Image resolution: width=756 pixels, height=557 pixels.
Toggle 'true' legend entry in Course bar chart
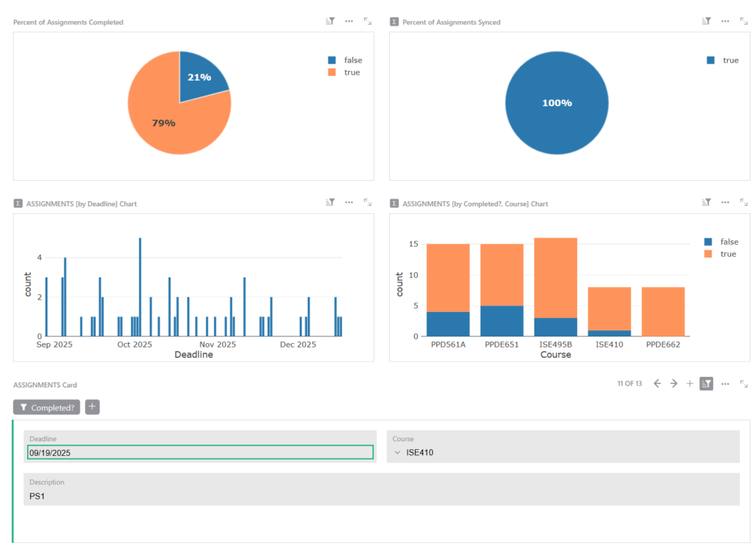pos(728,254)
